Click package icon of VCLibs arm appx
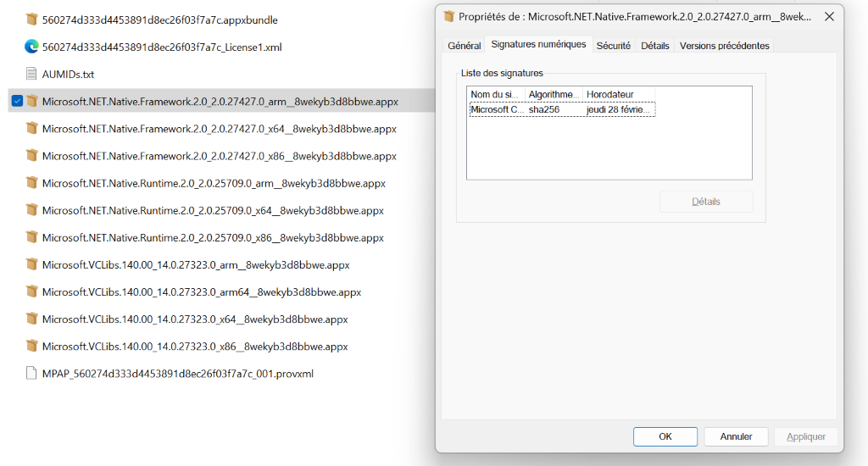Image resolution: width=868 pixels, height=466 pixels. click(x=31, y=264)
